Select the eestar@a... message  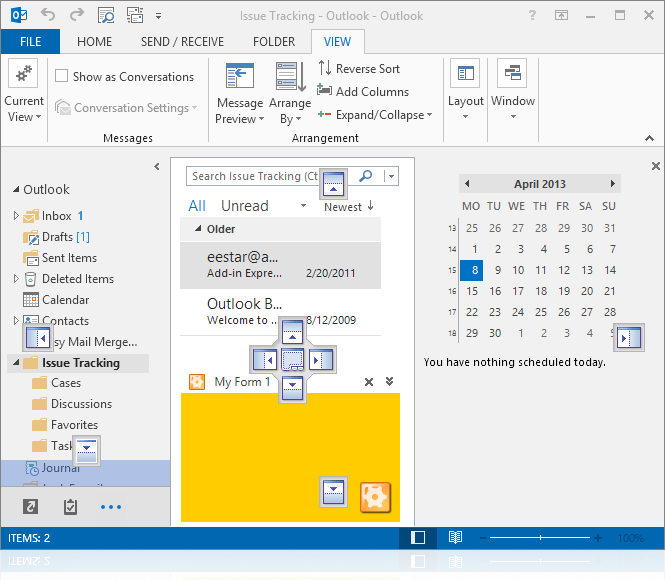[280, 265]
